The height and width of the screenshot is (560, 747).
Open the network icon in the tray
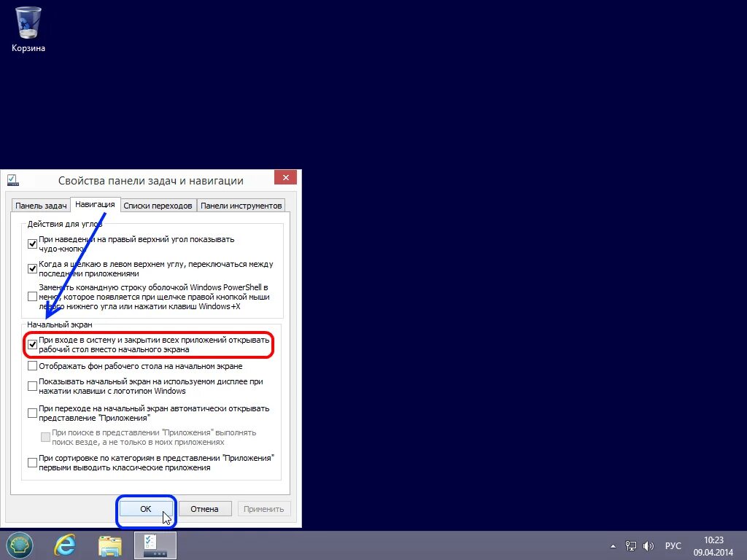[x=631, y=546]
